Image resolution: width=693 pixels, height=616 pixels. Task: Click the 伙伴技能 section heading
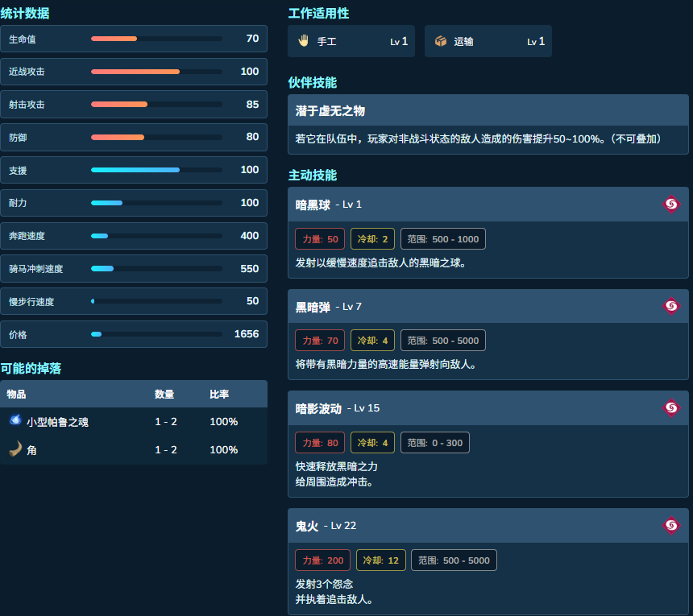[313, 82]
